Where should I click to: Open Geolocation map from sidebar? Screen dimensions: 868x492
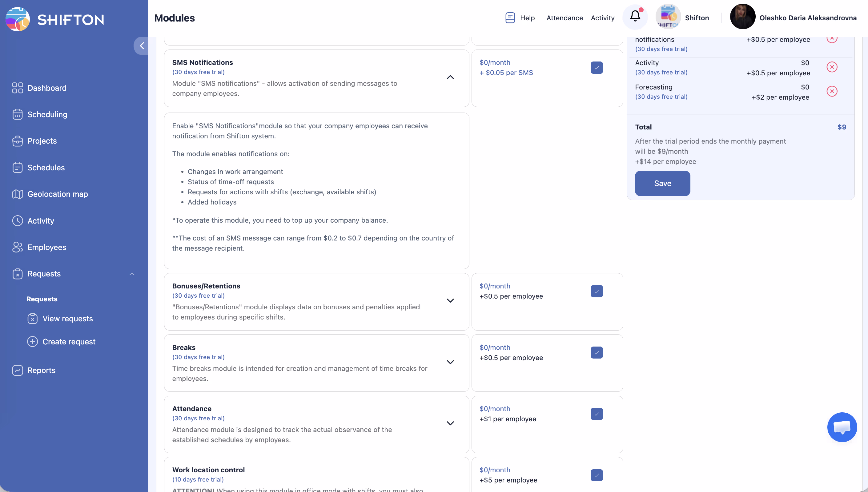coord(58,194)
